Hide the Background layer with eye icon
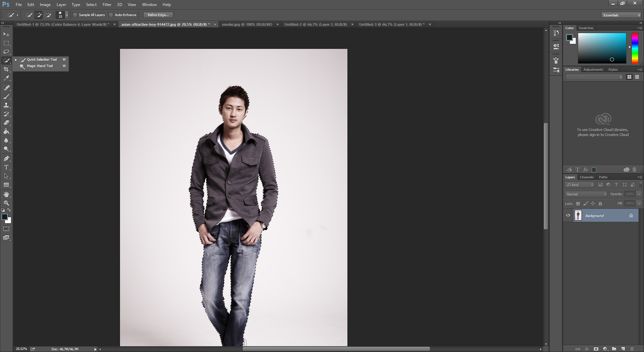The height and width of the screenshot is (352, 644). pyautogui.click(x=569, y=215)
